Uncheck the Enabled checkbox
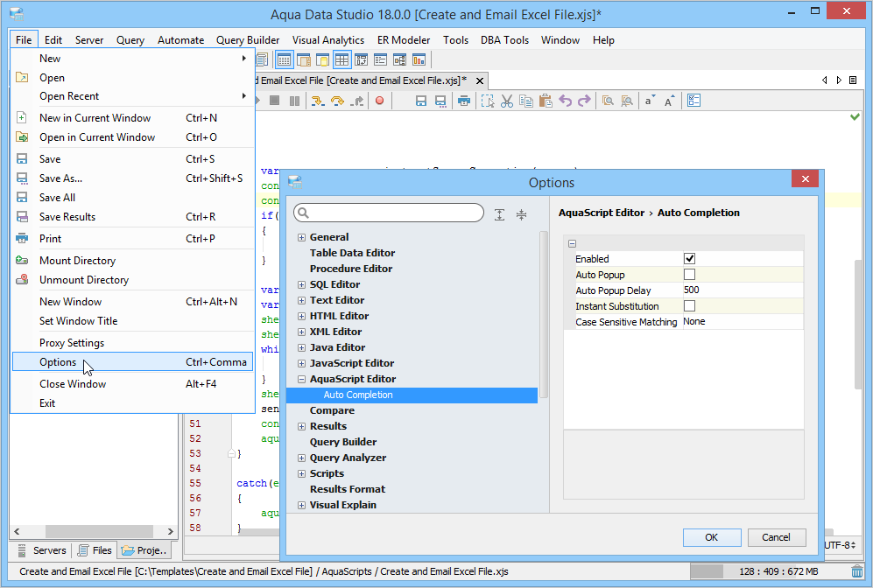Screen dimensions: 873x588 click(689, 259)
